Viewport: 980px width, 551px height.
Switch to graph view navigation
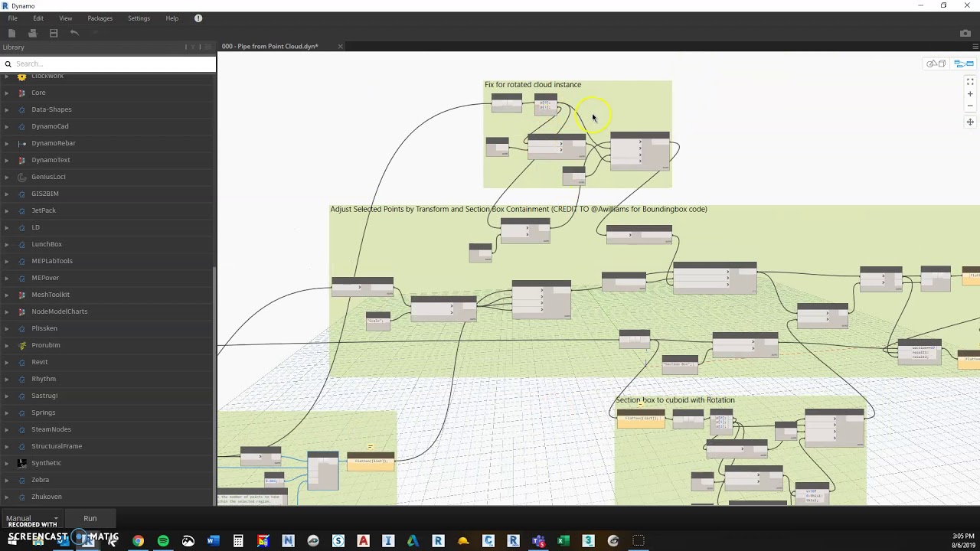point(963,64)
